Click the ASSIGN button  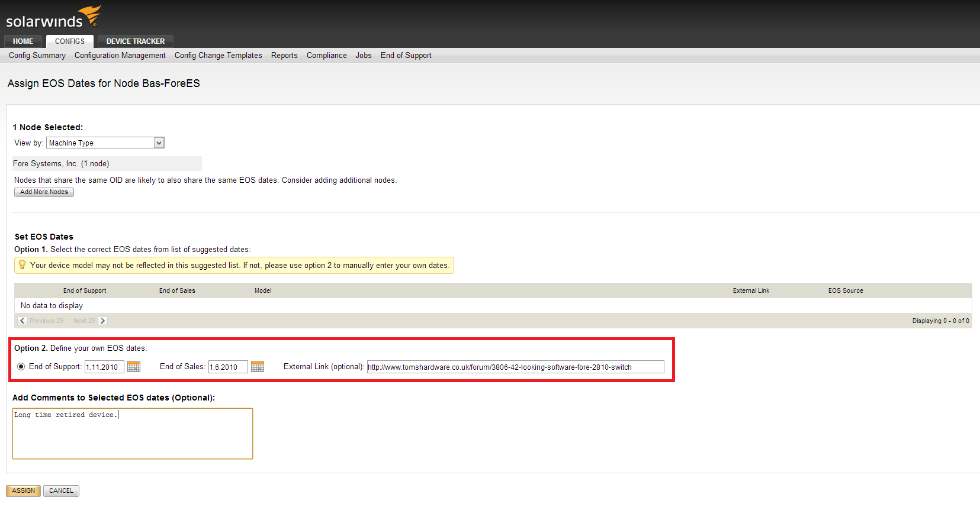(x=24, y=491)
